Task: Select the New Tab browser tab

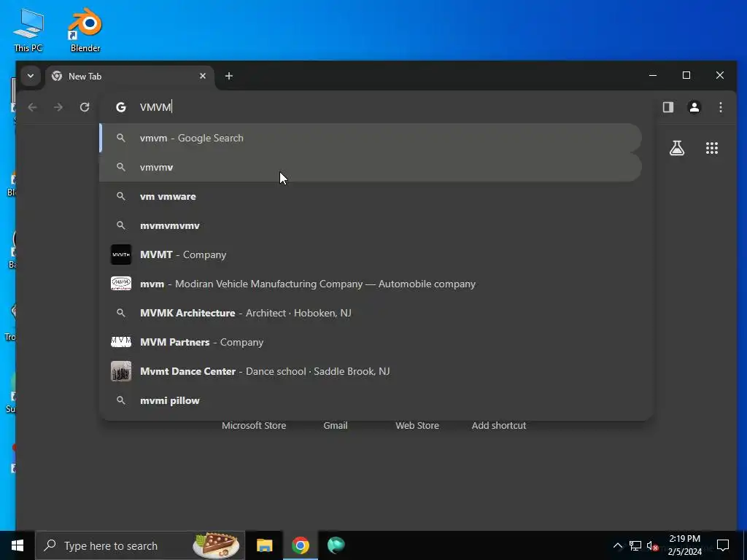Action: [130, 77]
